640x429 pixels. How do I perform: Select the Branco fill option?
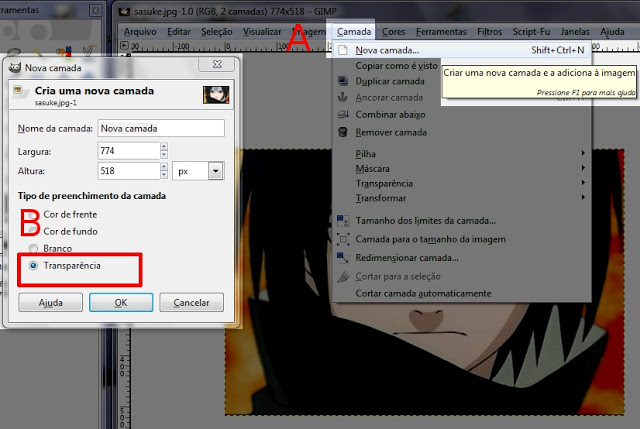[x=35, y=248]
